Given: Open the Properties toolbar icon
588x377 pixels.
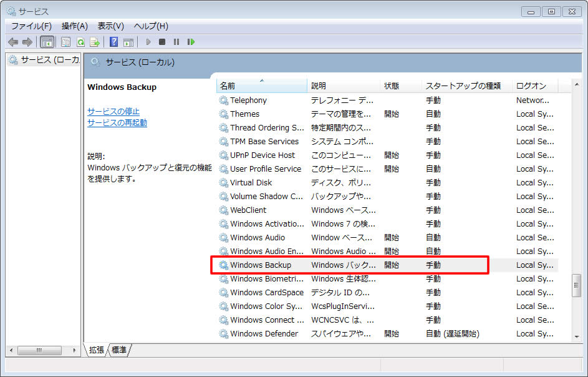Looking at the screenshot, I should 65,42.
